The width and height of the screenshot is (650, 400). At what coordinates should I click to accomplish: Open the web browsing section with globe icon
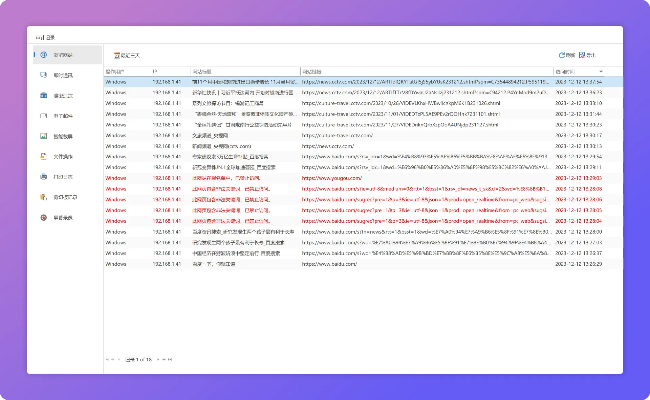point(42,54)
